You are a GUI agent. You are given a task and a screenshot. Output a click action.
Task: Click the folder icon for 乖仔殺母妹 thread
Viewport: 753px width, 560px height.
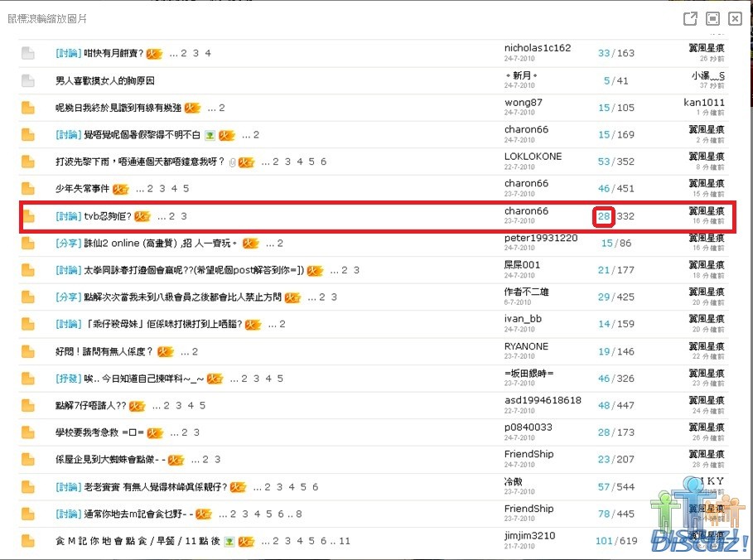coord(28,324)
